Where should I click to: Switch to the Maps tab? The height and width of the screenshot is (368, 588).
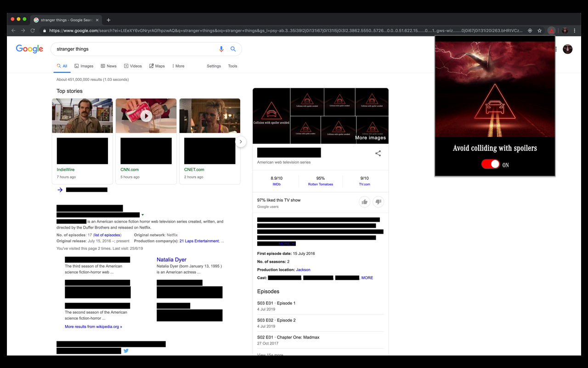157,66
